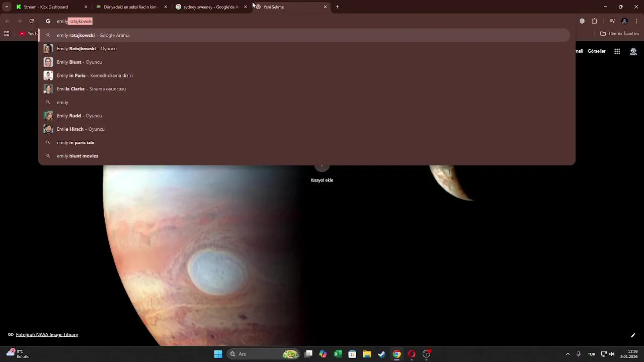The width and height of the screenshot is (644, 362).
Task: Select 'emily ratajkowski - Google Arama' suggestion
Action: coord(304,35)
